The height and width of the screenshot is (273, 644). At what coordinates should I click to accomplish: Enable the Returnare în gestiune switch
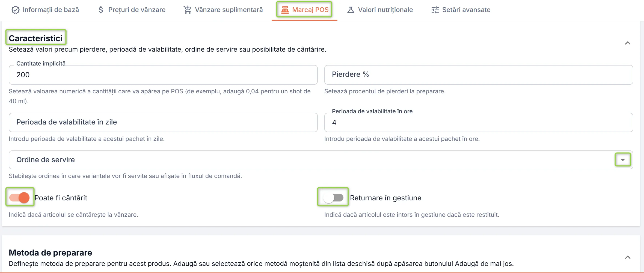333,198
